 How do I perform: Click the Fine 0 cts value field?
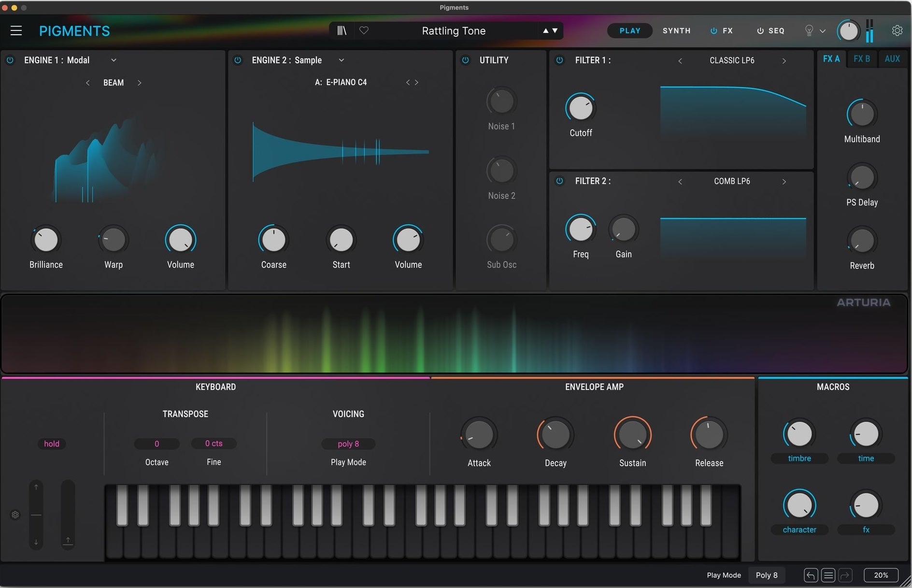pos(214,443)
